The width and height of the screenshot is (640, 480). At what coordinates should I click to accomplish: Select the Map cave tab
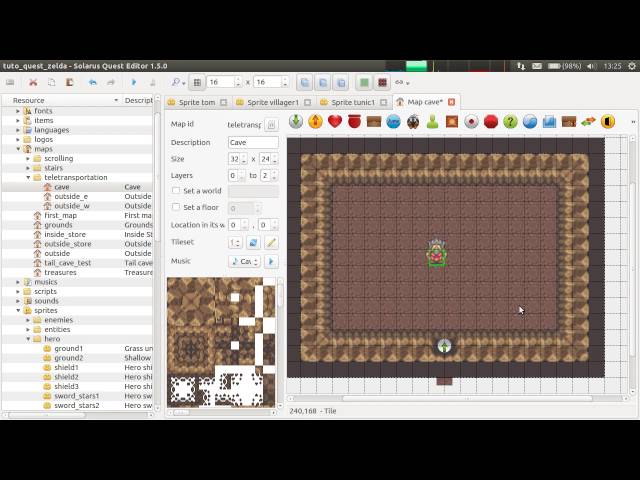click(425, 102)
